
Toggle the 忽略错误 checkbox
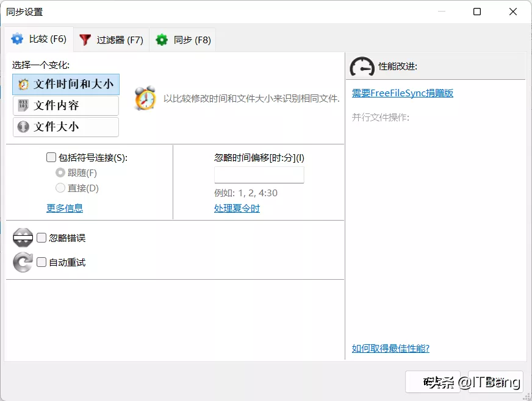tap(41, 238)
